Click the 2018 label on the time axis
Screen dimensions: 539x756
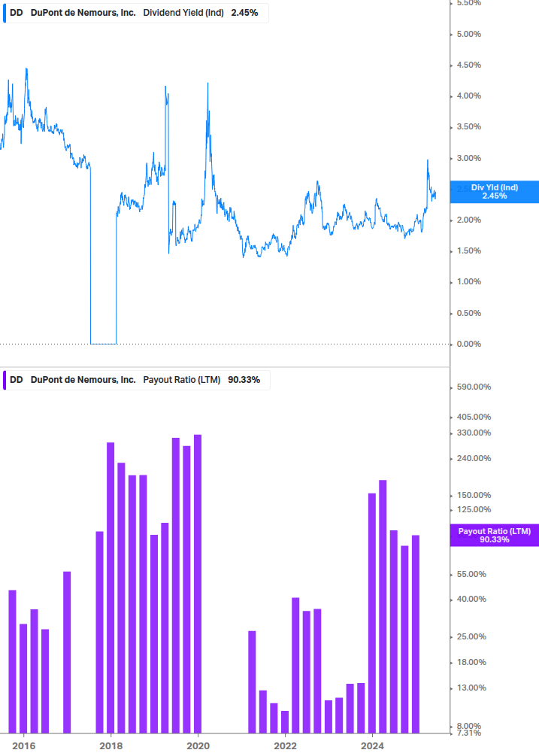(111, 746)
